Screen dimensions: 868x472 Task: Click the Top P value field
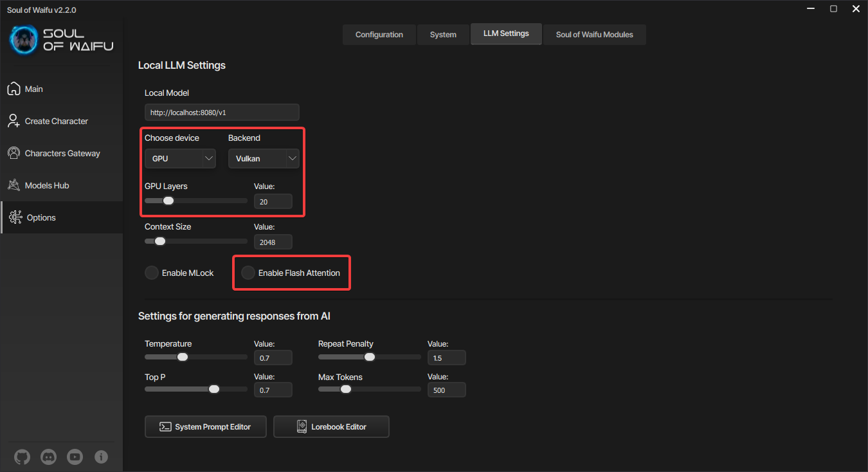pyautogui.click(x=273, y=390)
